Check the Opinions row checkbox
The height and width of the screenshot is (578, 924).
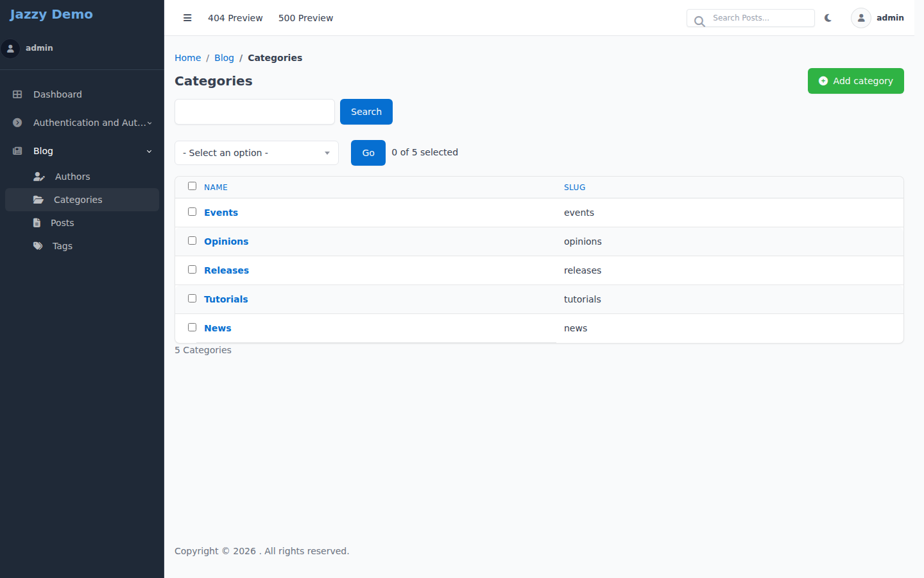coord(192,241)
